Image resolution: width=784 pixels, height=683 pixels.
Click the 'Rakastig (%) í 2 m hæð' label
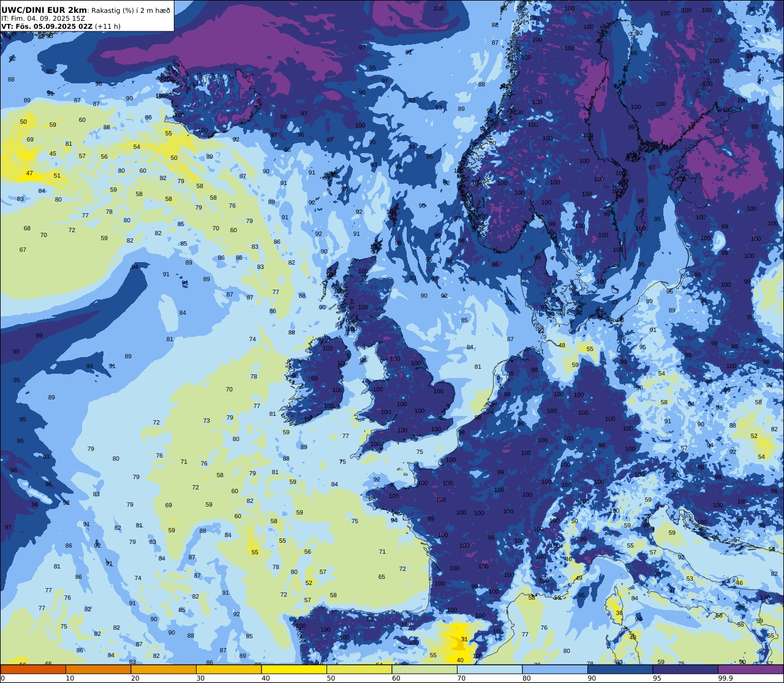tap(131, 10)
